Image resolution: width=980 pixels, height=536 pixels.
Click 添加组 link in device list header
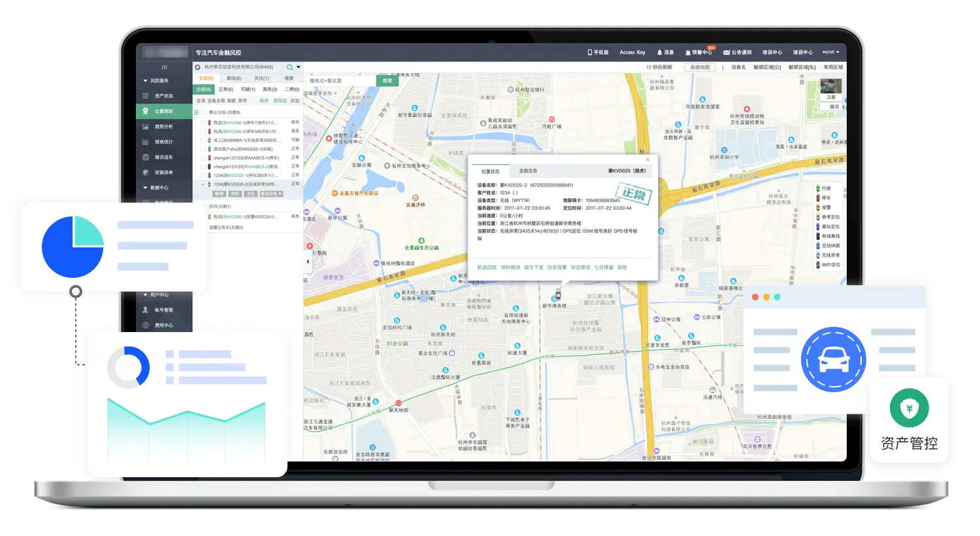coord(280,101)
